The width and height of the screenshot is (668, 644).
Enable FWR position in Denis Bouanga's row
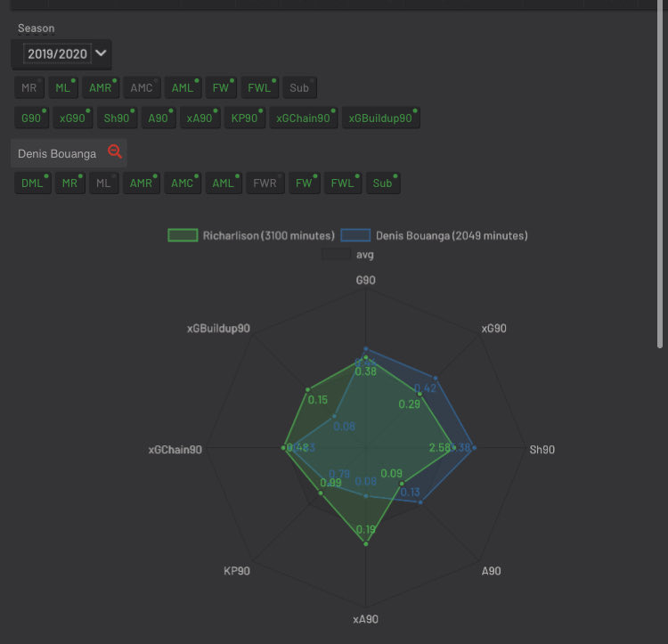(265, 183)
